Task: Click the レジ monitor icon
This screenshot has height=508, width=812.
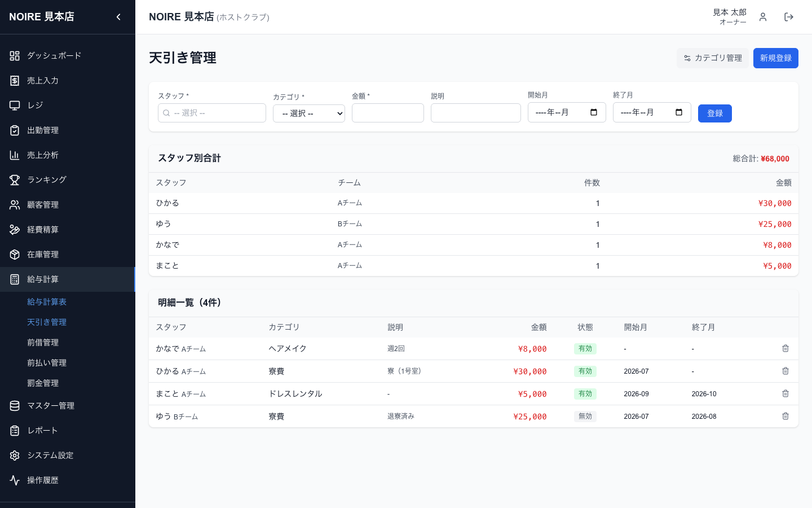Action: (x=15, y=106)
